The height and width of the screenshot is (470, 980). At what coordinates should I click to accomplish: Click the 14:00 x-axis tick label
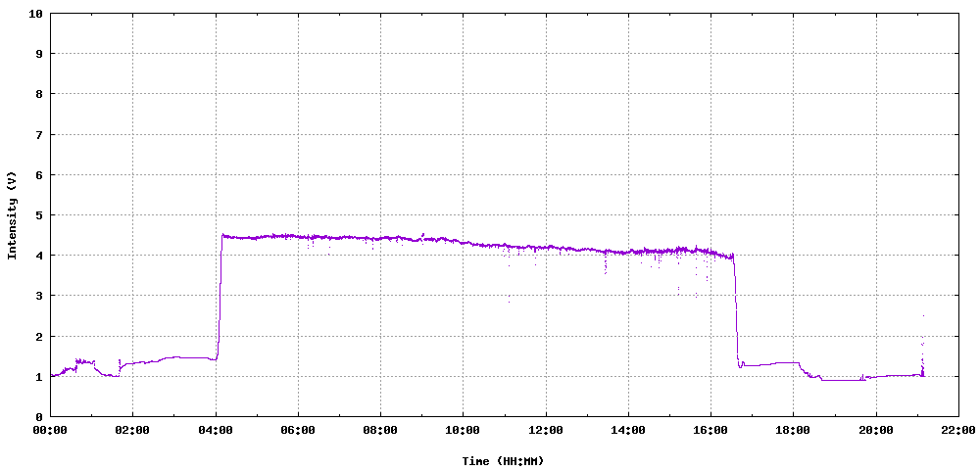(628, 430)
